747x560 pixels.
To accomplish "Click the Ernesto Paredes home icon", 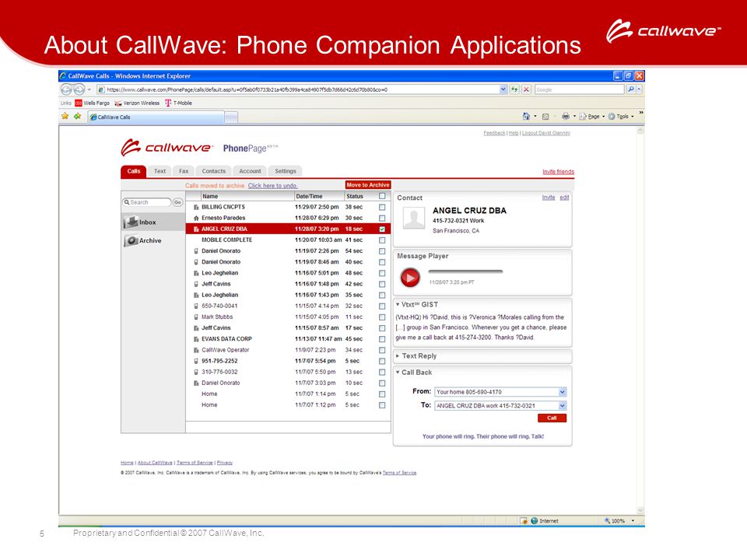I will (196, 218).
